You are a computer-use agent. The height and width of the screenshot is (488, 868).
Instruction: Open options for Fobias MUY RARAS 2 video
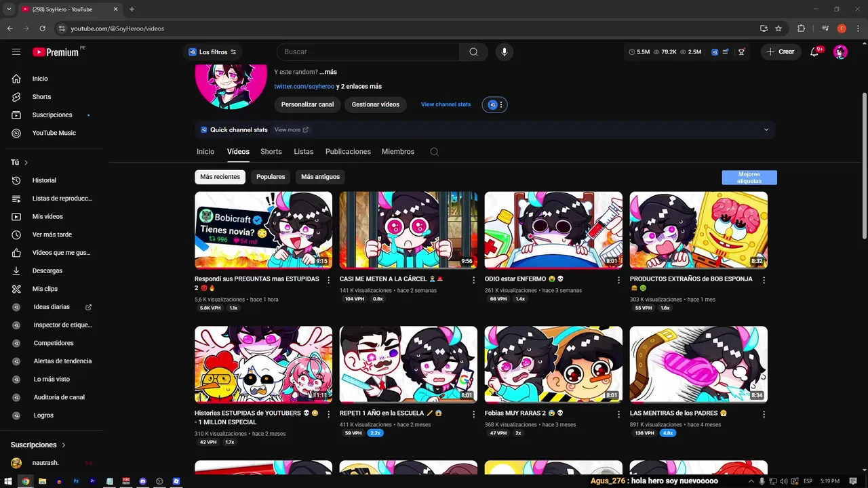(618, 414)
